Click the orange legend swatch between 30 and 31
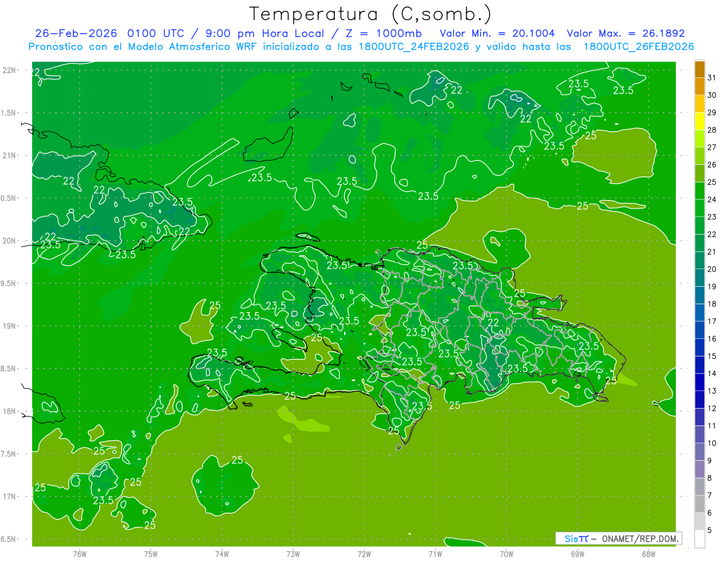Viewport: 728px width, 562px height. point(699,87)
